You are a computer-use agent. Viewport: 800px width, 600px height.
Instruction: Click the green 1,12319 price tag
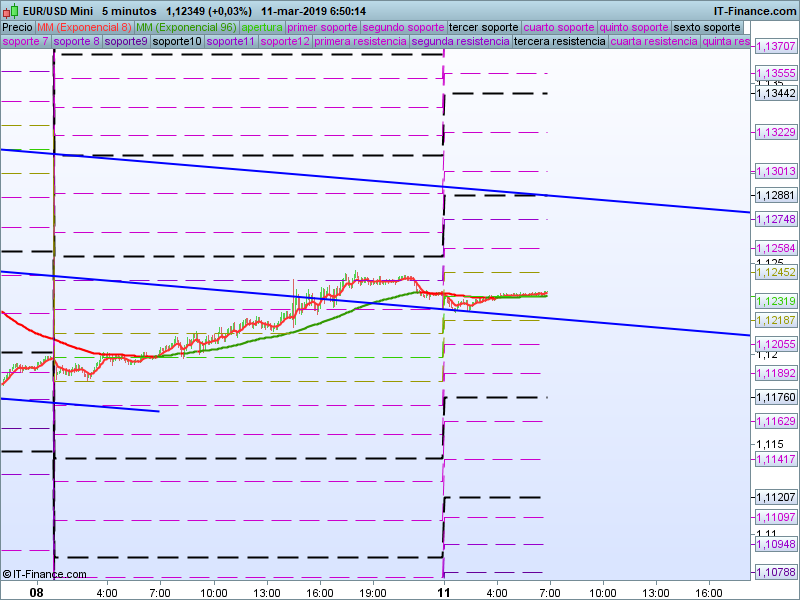[774, 301]
